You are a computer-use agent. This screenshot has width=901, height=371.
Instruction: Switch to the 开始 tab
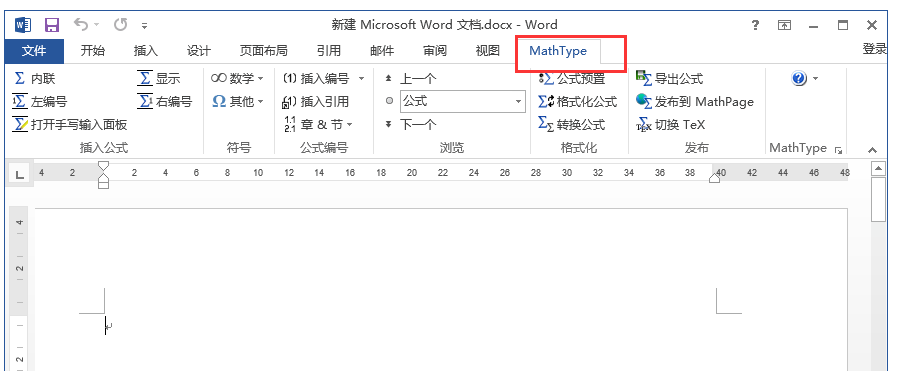(x=93, y=51)
